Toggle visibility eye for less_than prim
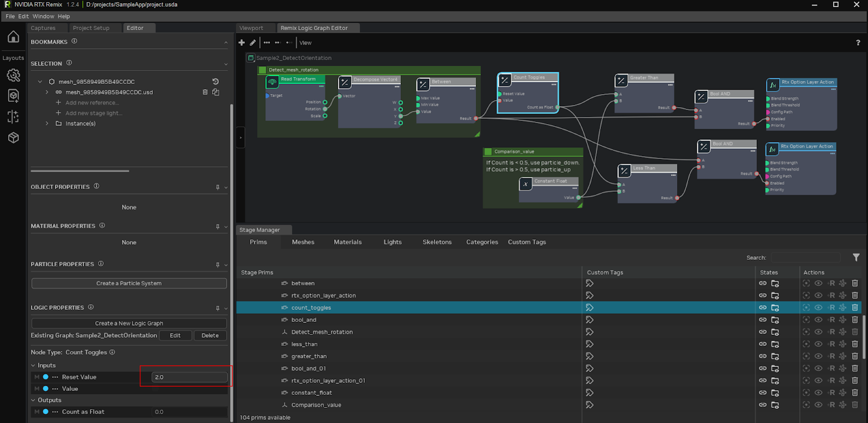 [x=819, y=344]
